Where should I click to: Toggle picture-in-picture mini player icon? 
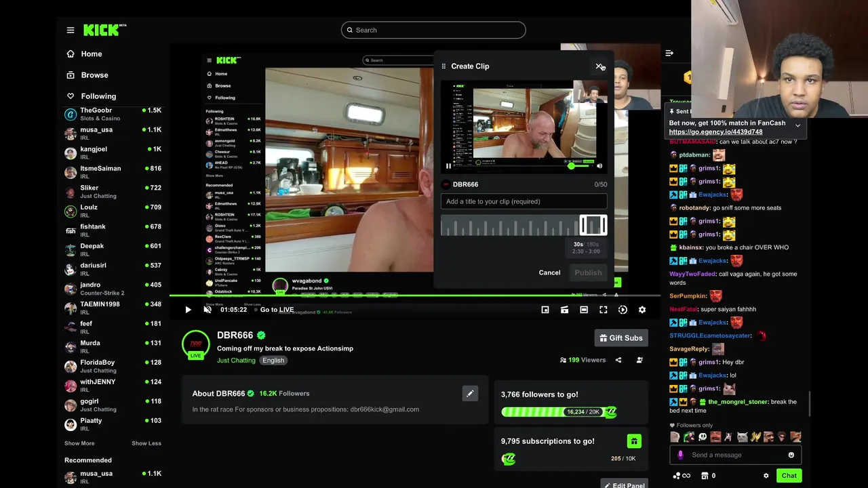coord(545,310)
